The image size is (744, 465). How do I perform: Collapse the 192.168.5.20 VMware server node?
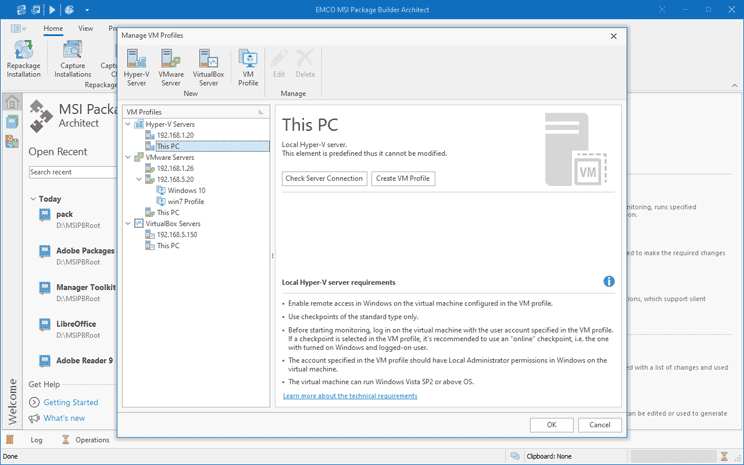click(x=139, y=179)
